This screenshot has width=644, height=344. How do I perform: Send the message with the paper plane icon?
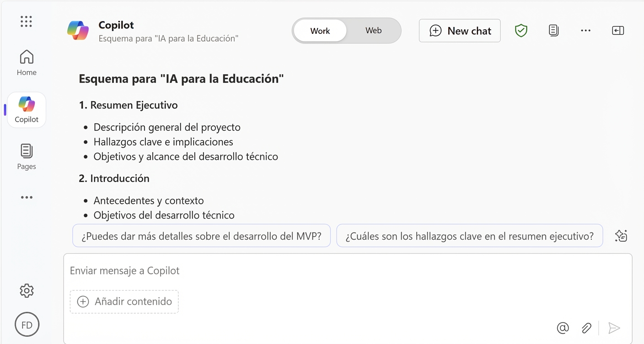[615, 328]
